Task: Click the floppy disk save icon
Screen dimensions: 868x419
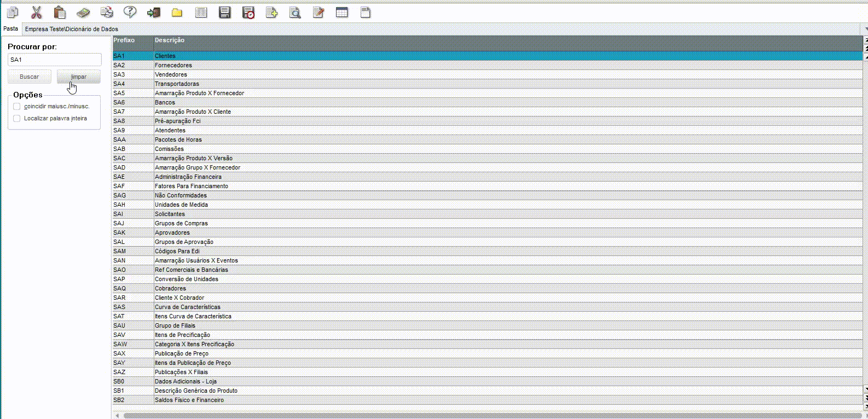Action: point(224,12)
